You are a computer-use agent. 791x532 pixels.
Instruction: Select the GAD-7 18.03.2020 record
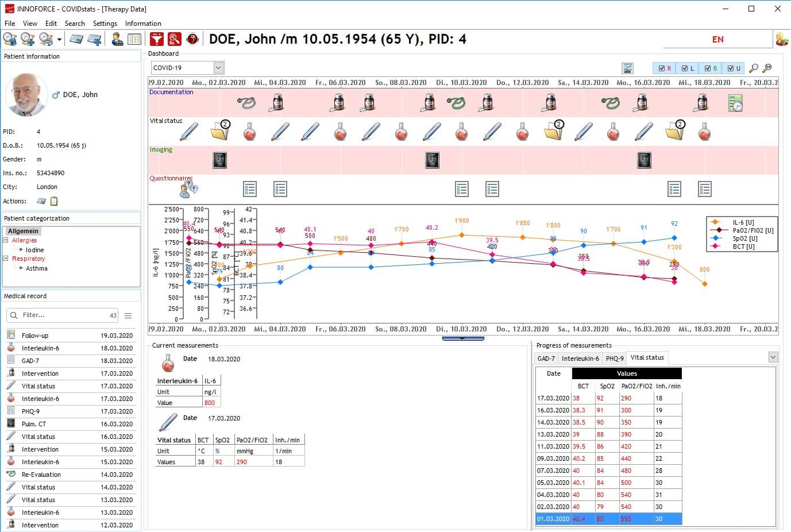[71, 361]
